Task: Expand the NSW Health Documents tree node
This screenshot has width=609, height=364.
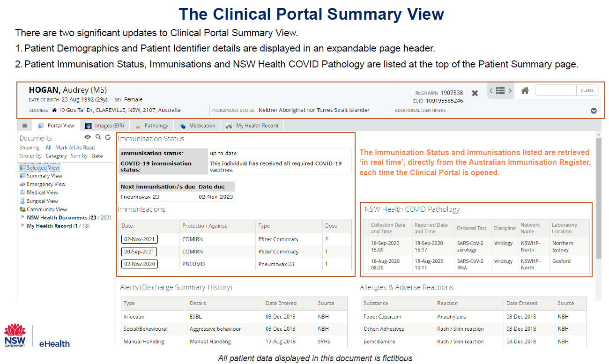Action: coord(23,217)
